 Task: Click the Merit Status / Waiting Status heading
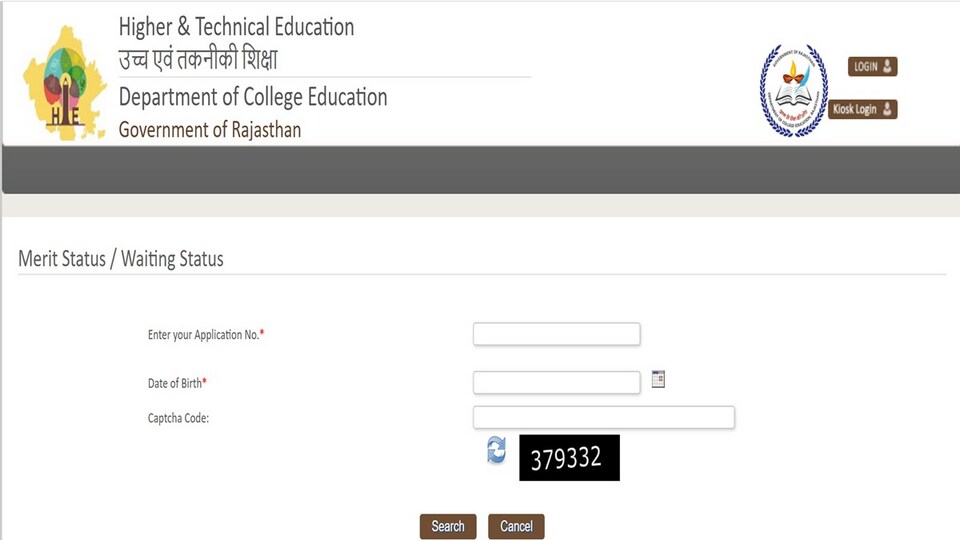(x=121, y=259)
